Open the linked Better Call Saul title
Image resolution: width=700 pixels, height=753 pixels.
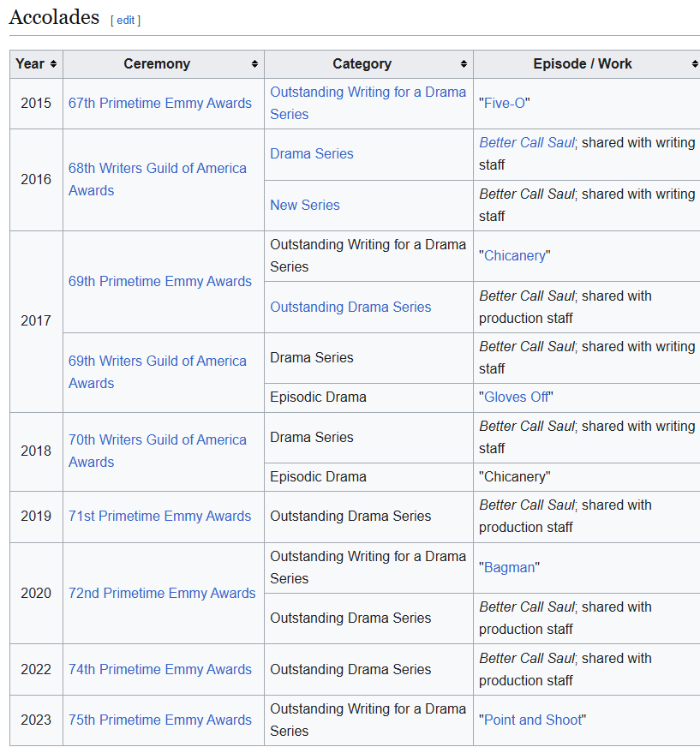pos(527,143)
